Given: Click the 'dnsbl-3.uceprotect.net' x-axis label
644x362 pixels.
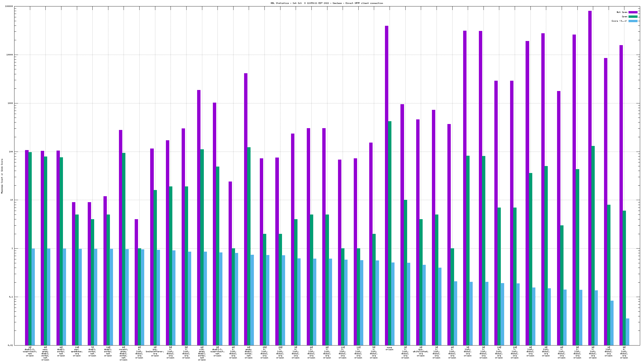Looking at the screenshot, I should point(217,351).
